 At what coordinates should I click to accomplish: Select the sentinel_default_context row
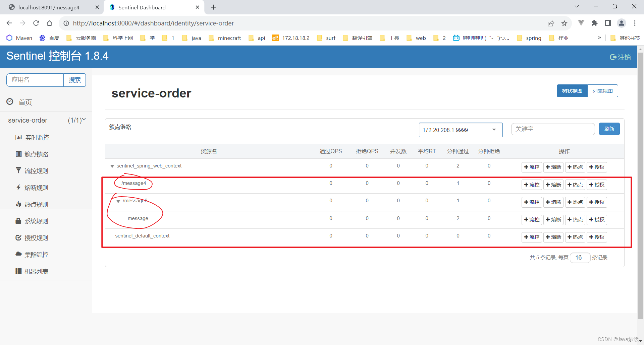coord(365,237)
